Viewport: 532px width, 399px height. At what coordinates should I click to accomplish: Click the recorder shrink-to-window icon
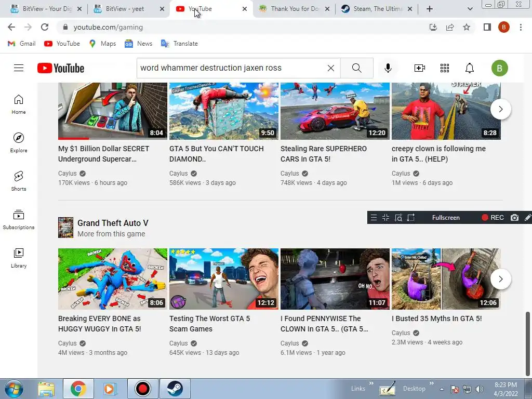[x=386, y=218]
